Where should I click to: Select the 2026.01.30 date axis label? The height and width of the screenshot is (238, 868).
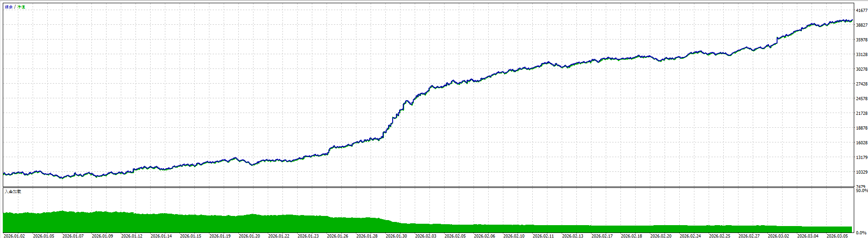pos(396,236)
